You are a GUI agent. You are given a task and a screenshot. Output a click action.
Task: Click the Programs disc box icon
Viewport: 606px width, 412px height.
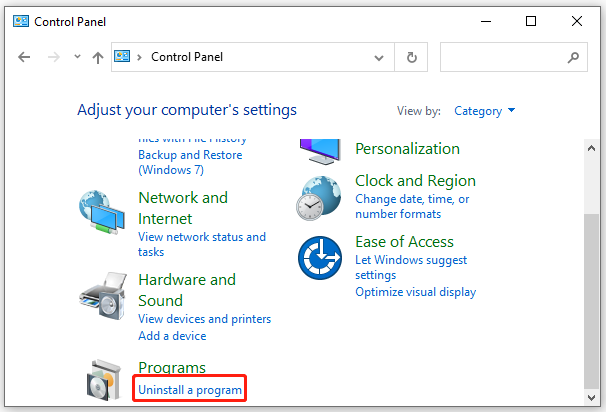[104, 380]
